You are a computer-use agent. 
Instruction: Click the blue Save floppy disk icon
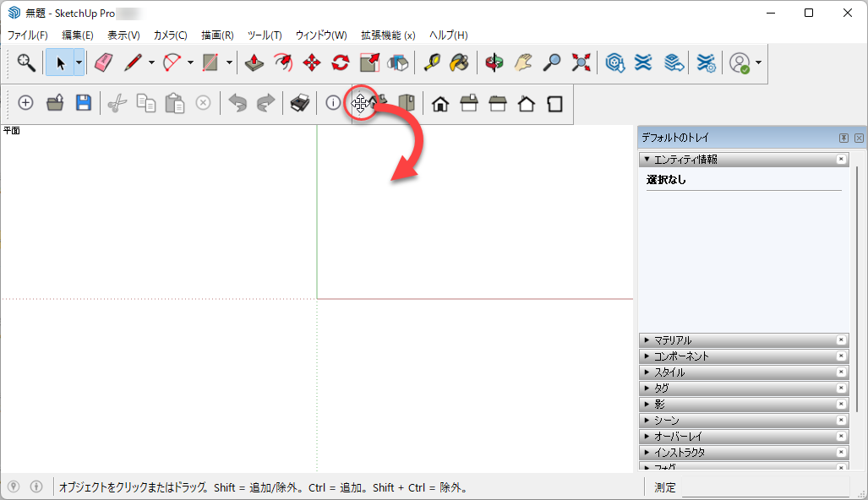coord(83,103)
